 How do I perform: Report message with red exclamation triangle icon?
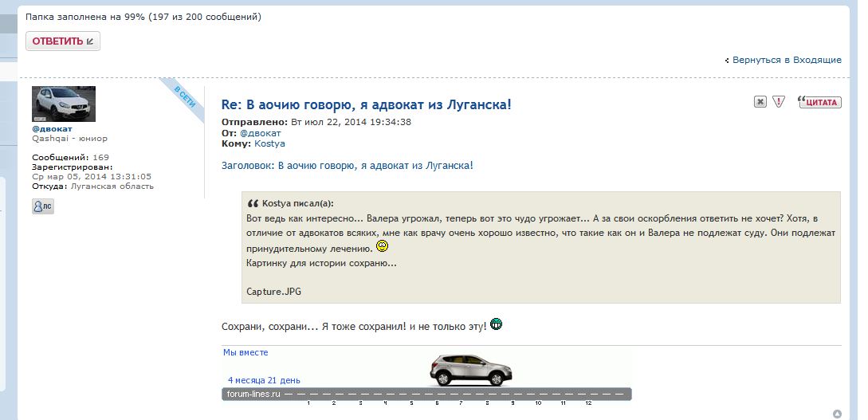(779, 102)
